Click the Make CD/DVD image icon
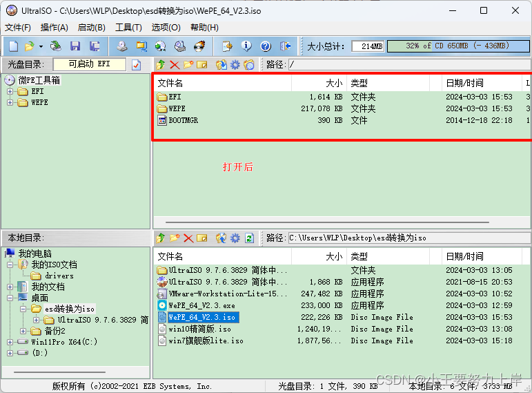Image resolution: width=532 pixels, height=393 pixels. click(x=122, y=46)
